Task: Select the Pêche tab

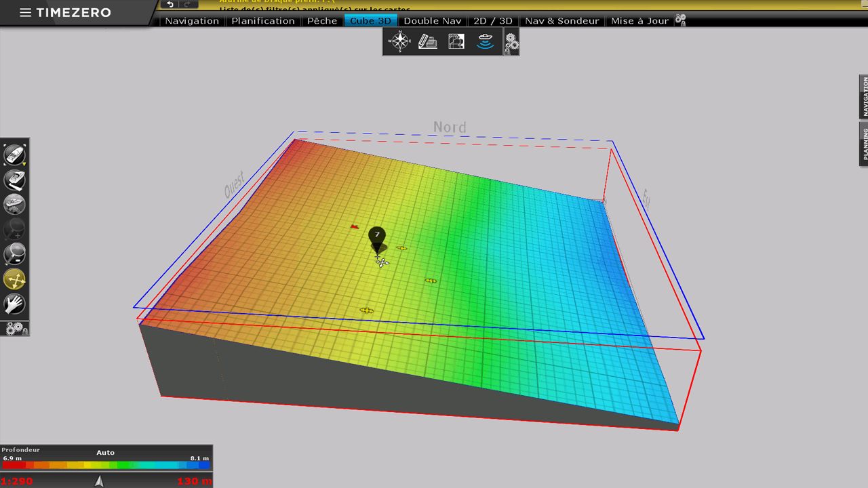Action: point(322,21)
